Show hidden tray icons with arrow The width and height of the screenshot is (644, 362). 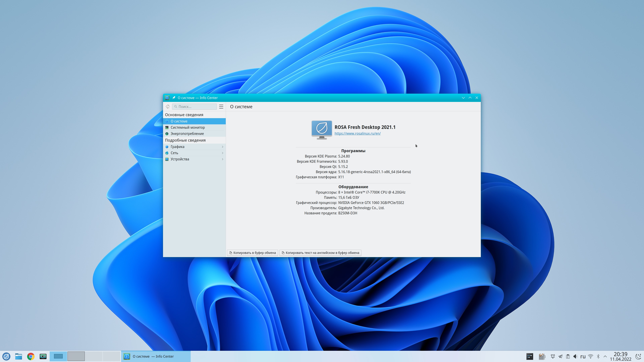coord(605,356)
